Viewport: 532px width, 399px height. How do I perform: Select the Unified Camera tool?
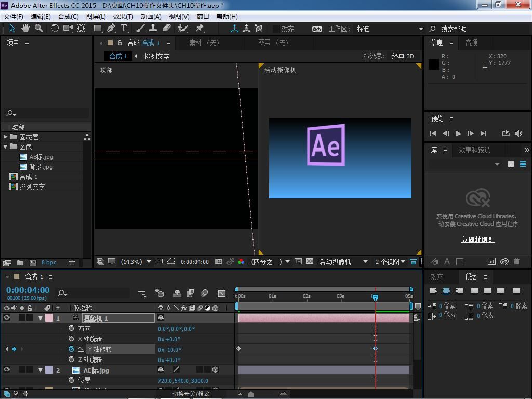(x=68, y=29)
